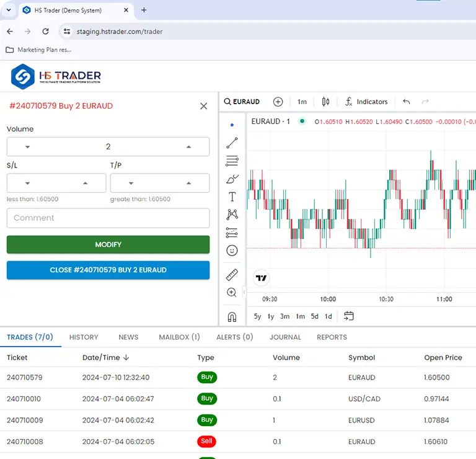The width and height of the screenshot is (476, 459).
Task: Choose the brush drawing tool
Action: coord(232,179)
